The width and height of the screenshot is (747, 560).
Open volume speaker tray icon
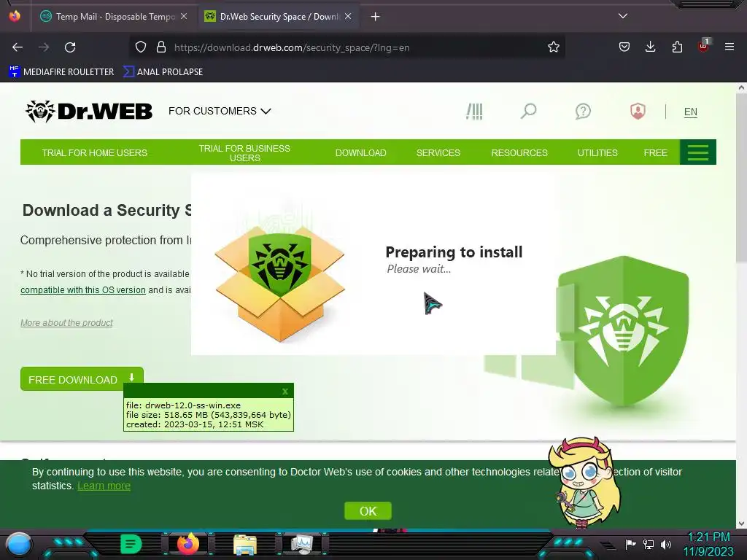tap(666, 544)
